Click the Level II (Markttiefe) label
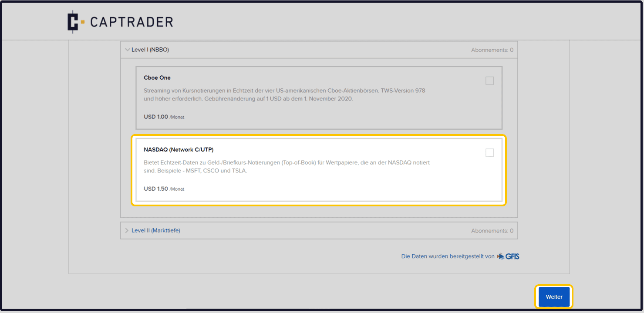The image size is (644, 313). pos(156,230)
